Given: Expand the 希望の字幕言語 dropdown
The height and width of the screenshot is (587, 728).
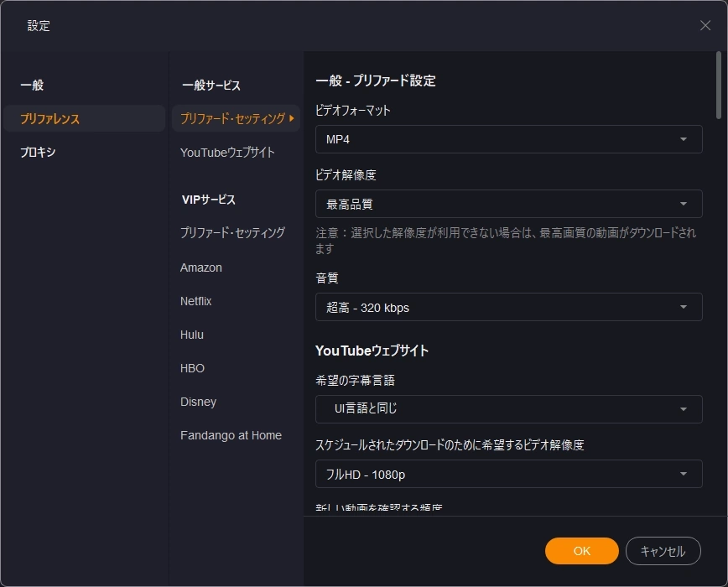Looking at the screenshot, I should tap(508, 409).
